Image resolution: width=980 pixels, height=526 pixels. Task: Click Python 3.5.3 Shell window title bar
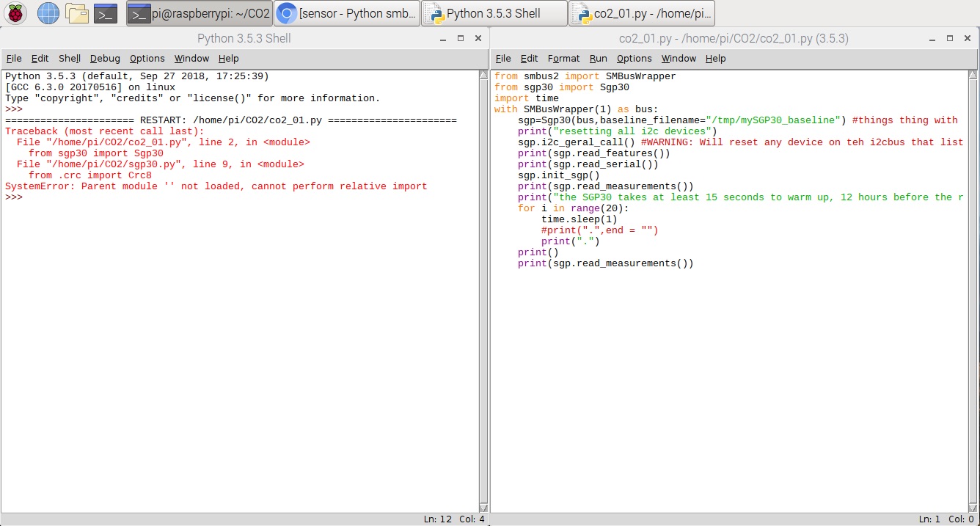tap(244, 38)
